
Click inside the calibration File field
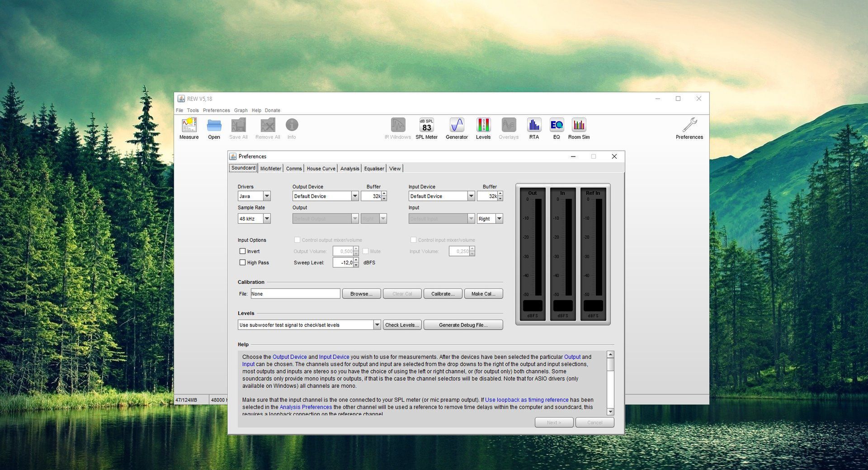[295, 293]
